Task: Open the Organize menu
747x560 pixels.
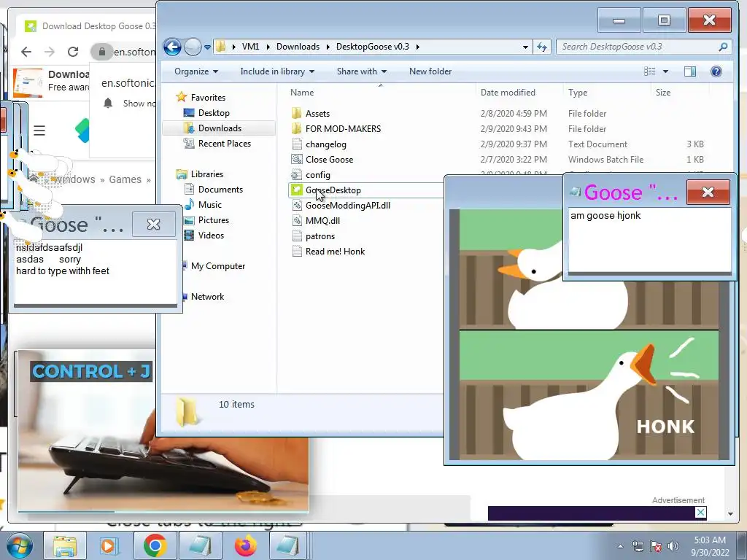Action: (x=196, y=71)
